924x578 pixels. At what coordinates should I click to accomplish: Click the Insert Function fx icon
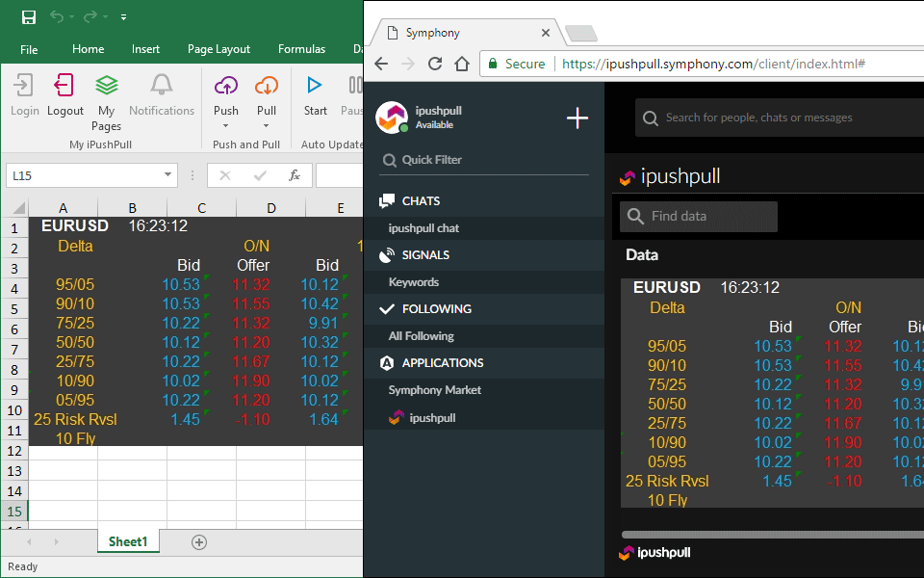(295, 175)
